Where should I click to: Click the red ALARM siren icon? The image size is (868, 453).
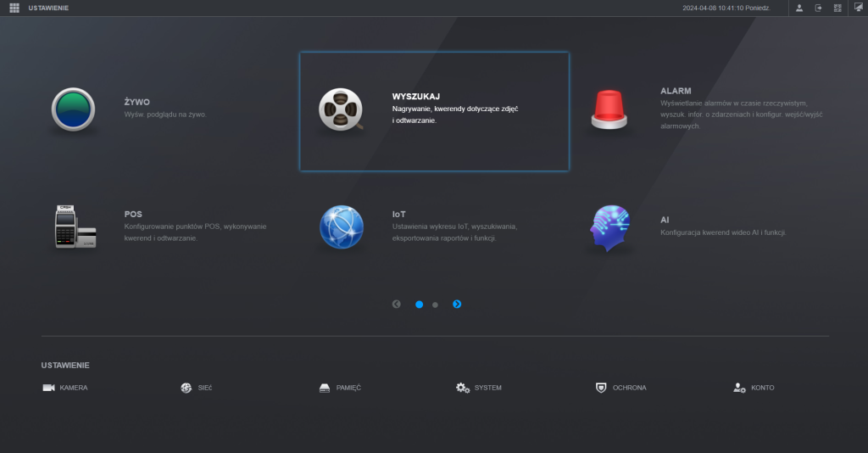pos(611,110)
